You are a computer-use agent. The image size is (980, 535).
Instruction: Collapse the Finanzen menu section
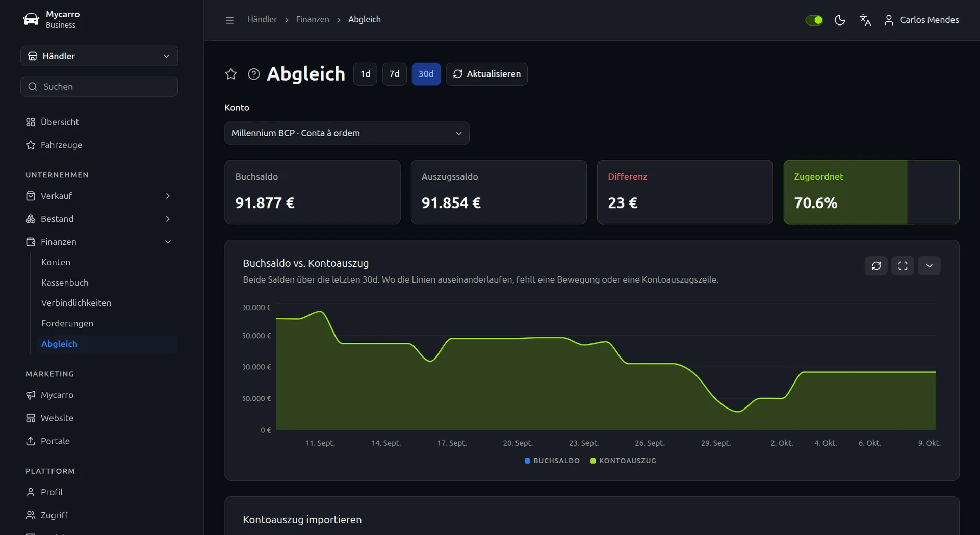[x=99, y=242]
